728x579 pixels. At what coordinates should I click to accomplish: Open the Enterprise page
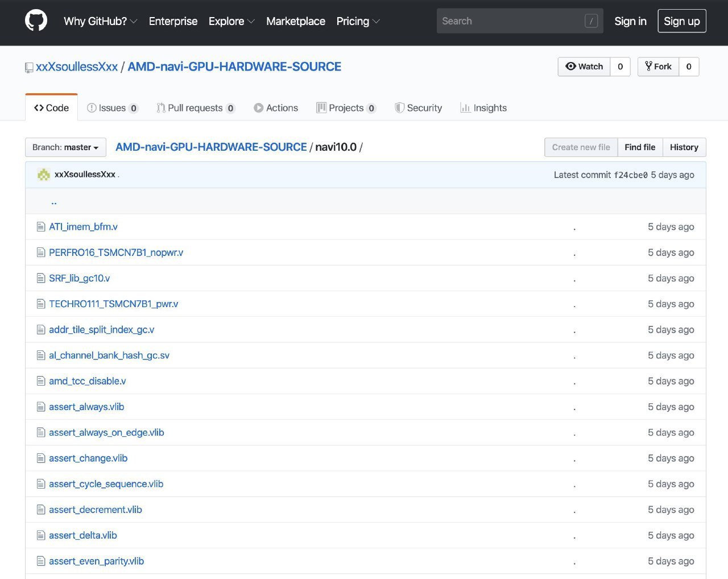[173, 21]
